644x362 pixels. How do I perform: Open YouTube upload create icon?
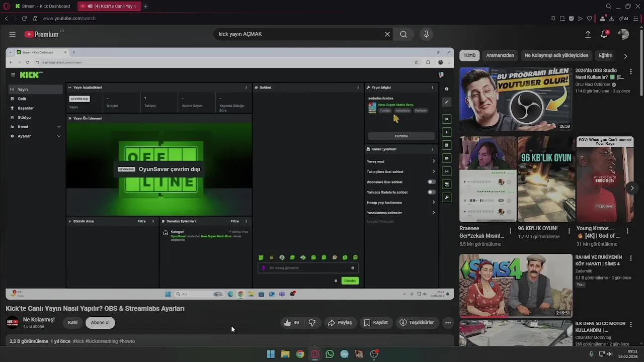(x=588, y=34)
